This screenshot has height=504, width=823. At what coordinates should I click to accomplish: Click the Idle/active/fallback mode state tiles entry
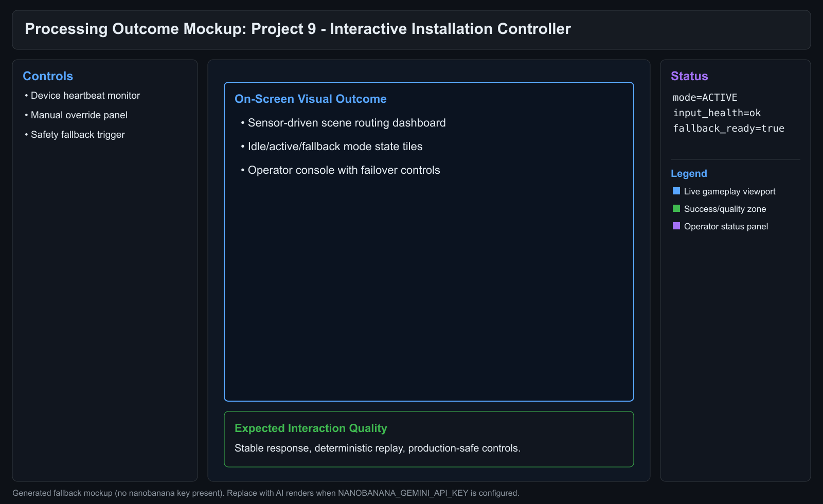pos(335,146)
